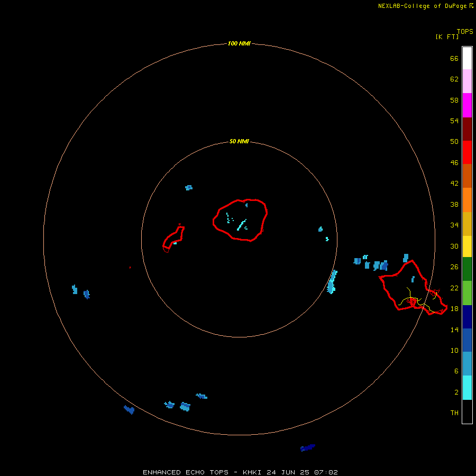Image resolution: width=476 pixels, height=476 pixels.
Task: Select the cyan legend swatch
Action: click(467, 388)
